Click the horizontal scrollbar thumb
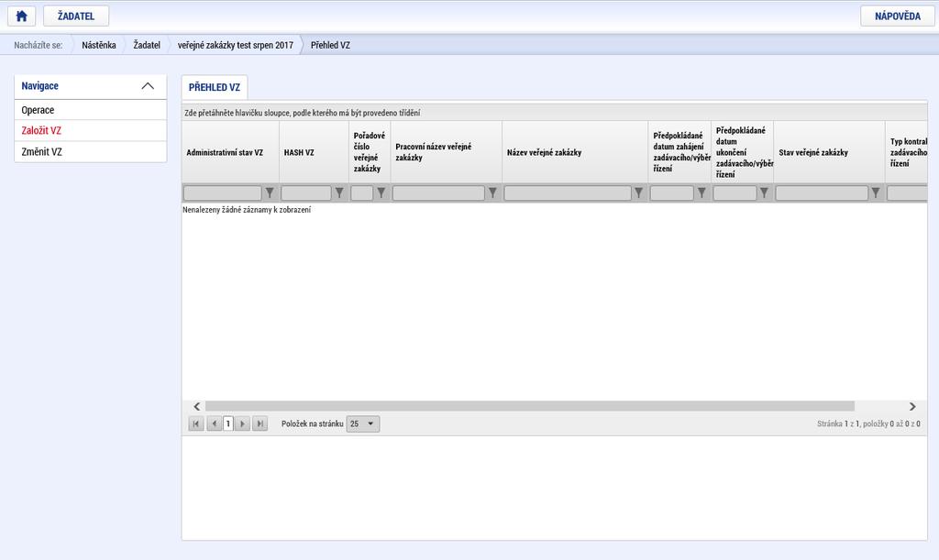 (530, 406)
